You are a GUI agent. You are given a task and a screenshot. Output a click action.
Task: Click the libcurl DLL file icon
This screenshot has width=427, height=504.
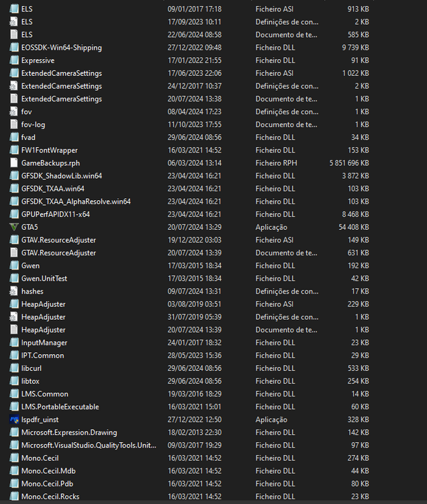pyautogui.click(x=14, y=368)
